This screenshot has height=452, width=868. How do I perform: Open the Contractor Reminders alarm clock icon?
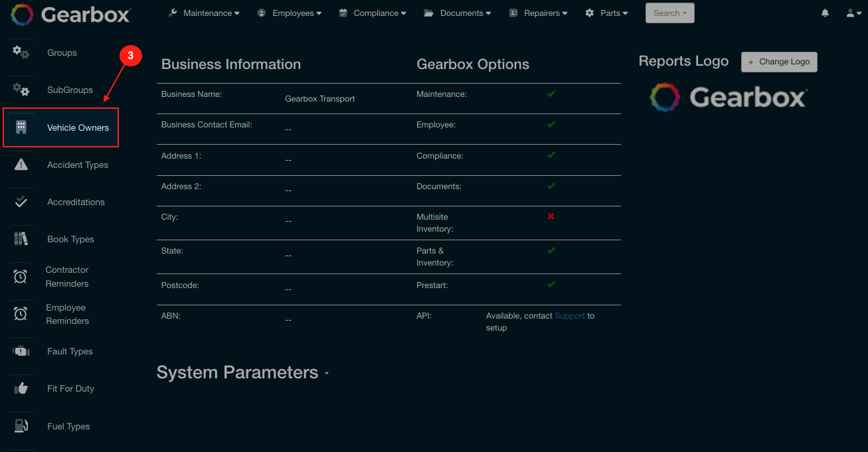(x=21, y=277)
